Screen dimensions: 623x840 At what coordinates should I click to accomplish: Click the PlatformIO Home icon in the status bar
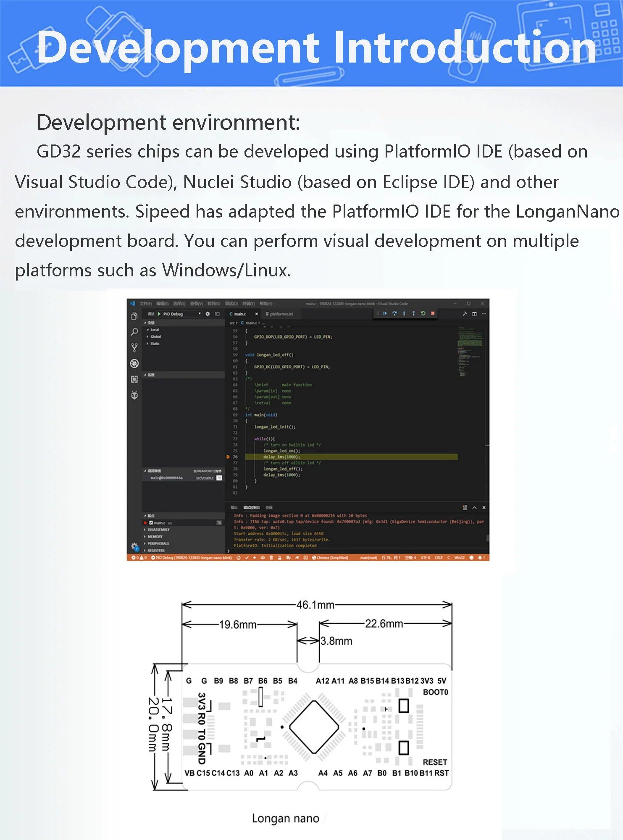coord(239,558)
